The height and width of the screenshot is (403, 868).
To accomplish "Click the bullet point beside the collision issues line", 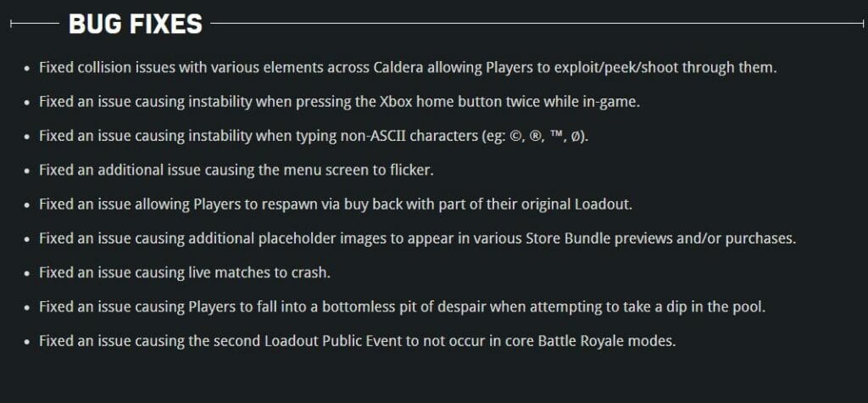I will [26, 69].
